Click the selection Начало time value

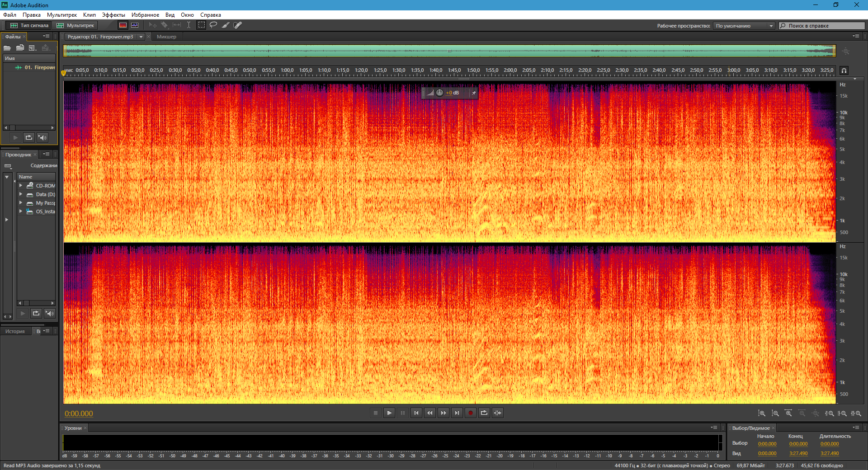(x=767, y=444)
